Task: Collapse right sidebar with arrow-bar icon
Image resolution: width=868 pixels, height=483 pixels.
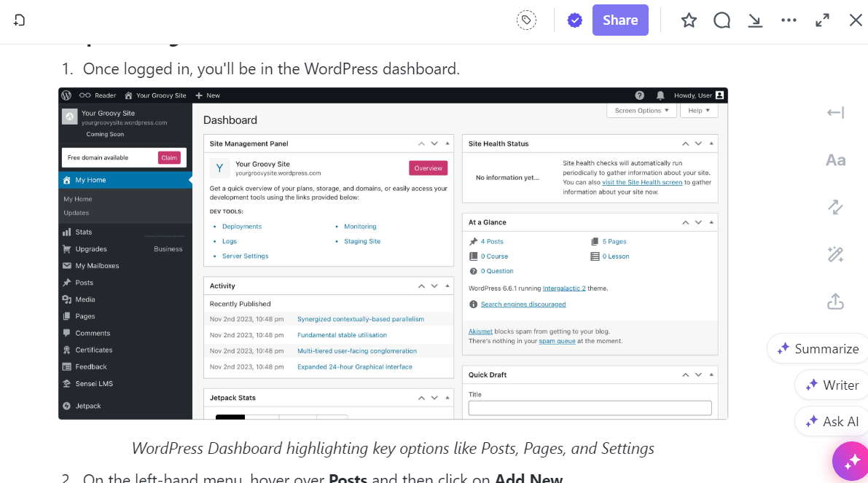Action: click(835, 113)
